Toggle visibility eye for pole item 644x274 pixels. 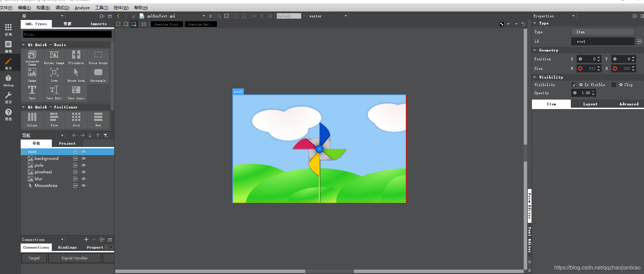84,165
